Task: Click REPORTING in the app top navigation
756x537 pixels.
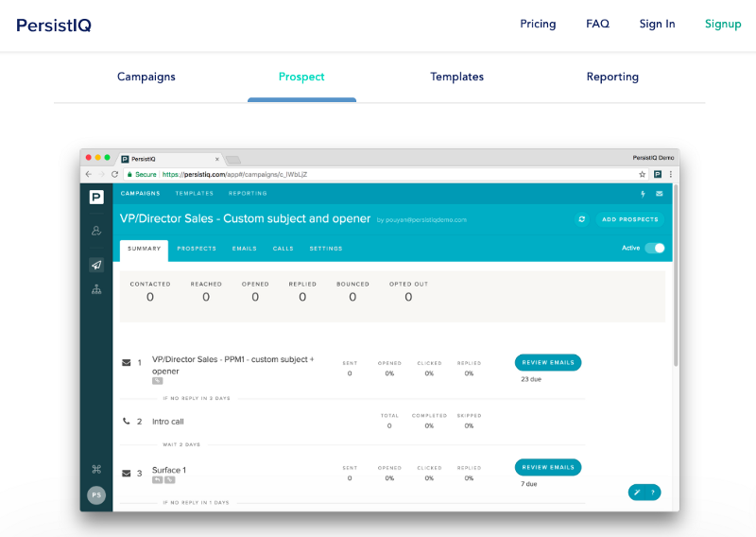Action: point(248,193)
